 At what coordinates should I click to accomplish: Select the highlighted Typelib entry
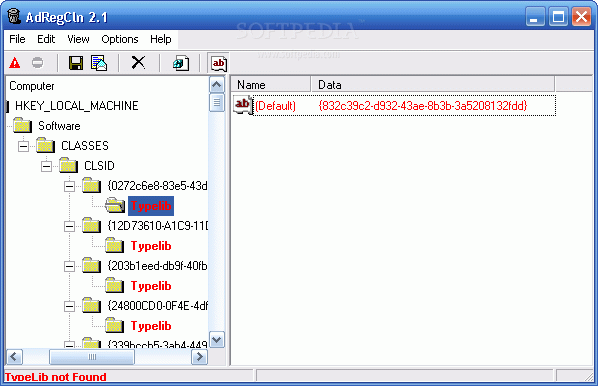151,206
